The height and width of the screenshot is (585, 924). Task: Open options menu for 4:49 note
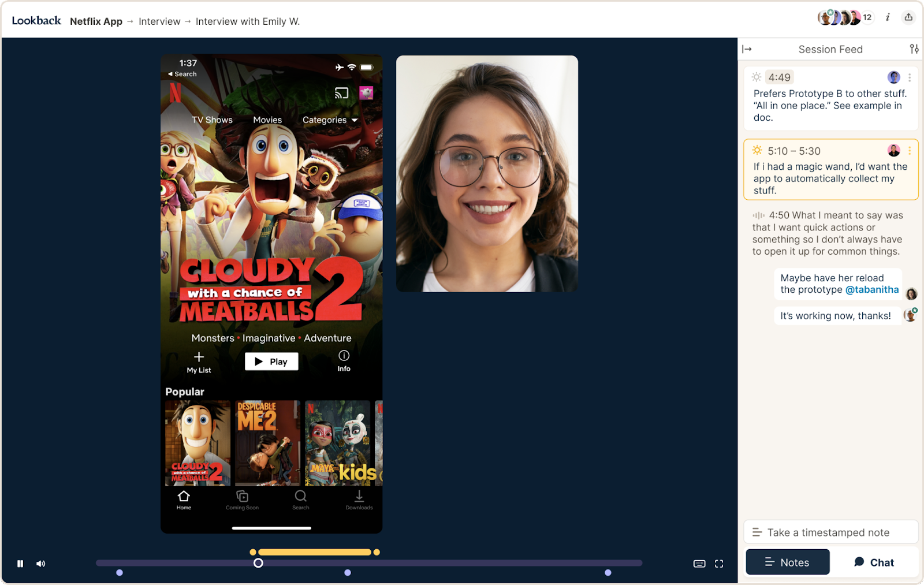pyautogui.click(x=910, y=77)
